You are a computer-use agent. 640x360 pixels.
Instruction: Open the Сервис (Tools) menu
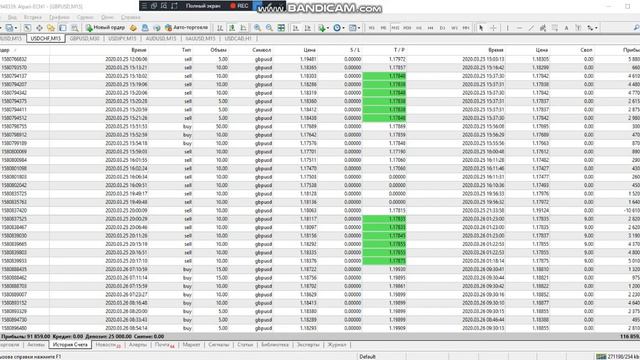coord(85,18)
